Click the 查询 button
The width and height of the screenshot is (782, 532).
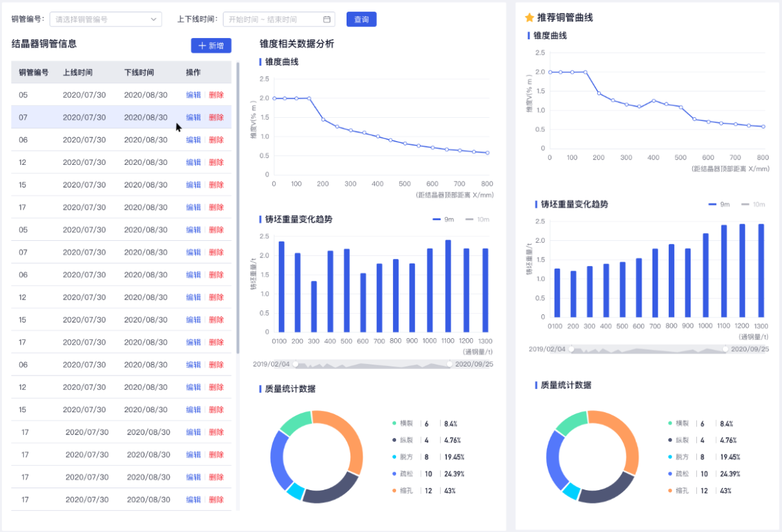(361, 19)
